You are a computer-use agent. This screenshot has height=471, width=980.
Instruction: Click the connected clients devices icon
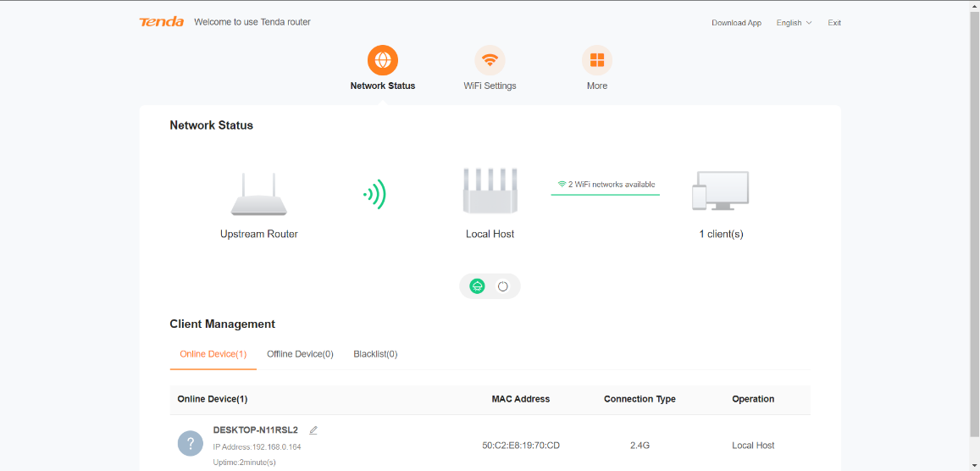click(721, 191)
